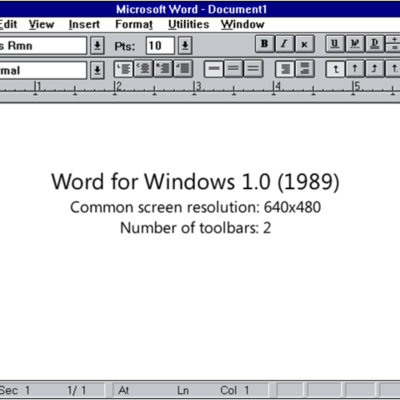
Task: Select right-aligned paragraph icon
Action: pyautogui.click(x=163, y=69)
